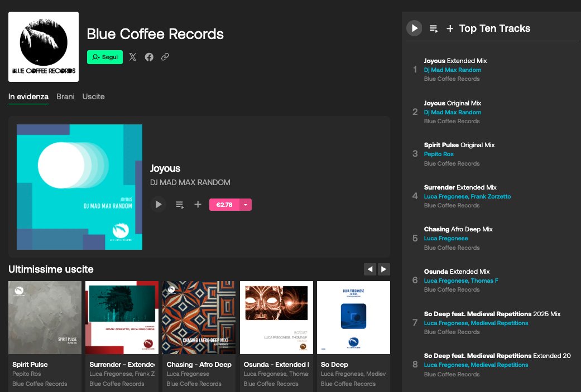Open Luca Fregonese under Chasing release card
This screenshot has height=392, width=581.
[x=188, y=374]
